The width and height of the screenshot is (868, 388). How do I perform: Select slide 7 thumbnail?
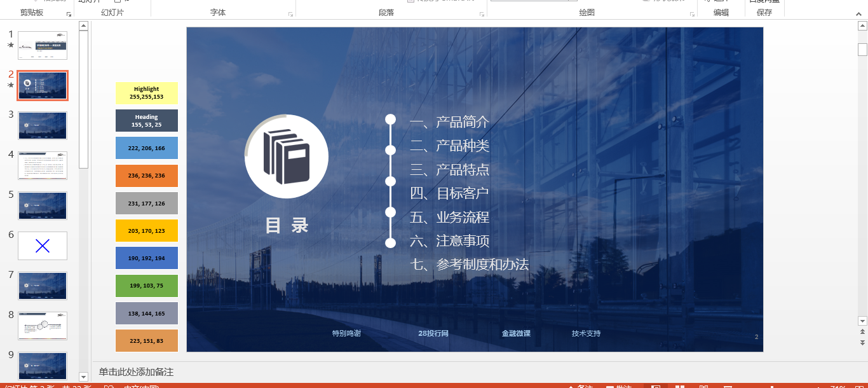coord(43,286)
